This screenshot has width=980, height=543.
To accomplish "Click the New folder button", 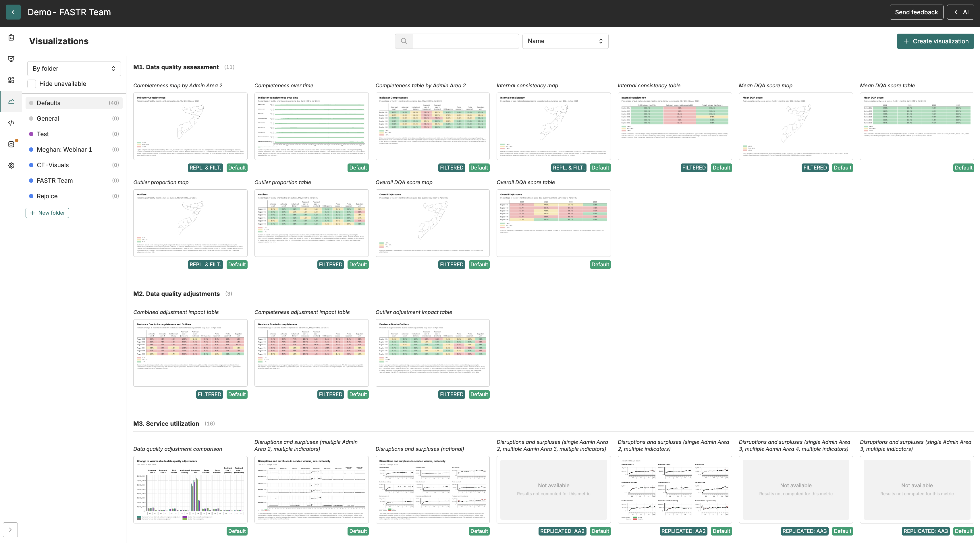I will click(x=47, y=213).
